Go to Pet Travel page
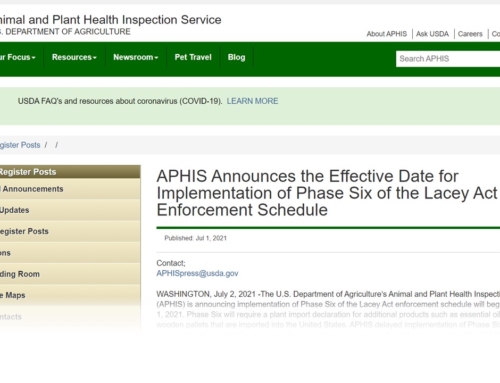The height and width of the screenshot is (383, 500). (x=193, y=57)
